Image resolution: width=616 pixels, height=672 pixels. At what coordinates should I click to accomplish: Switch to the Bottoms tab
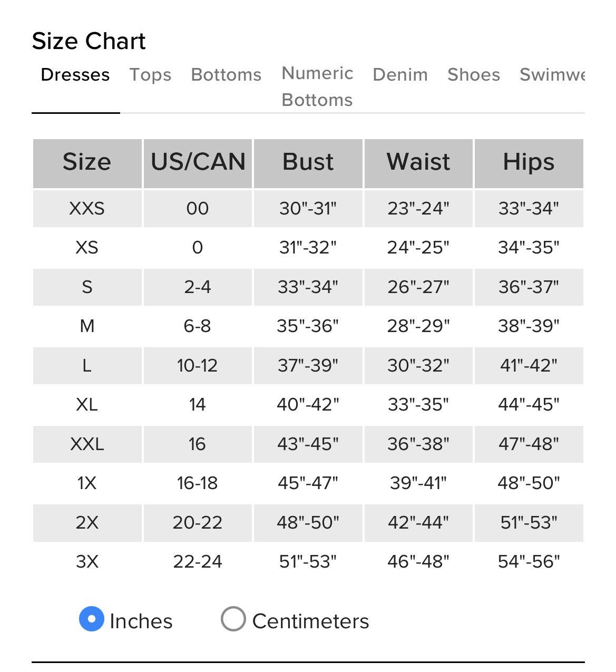point(226,75)
